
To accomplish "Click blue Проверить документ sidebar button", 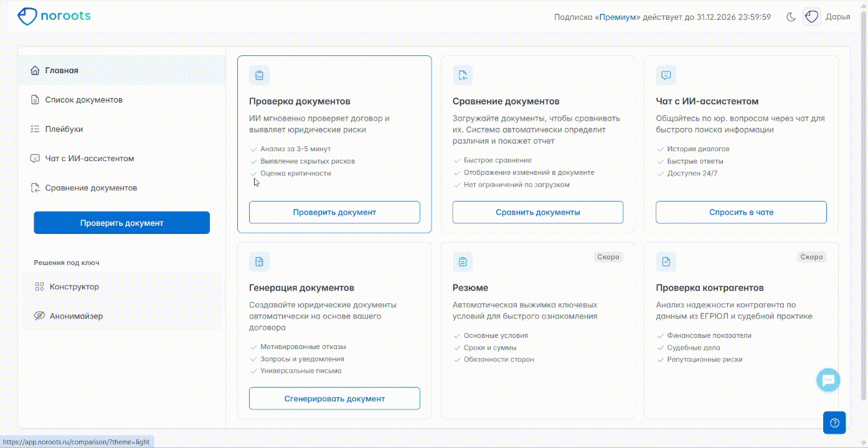I will [121, 223].
